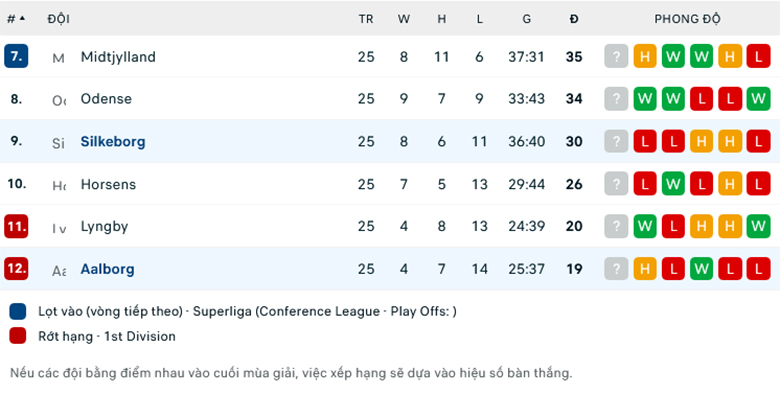Click Silkeborg team logo placeholder

point(59,142)
